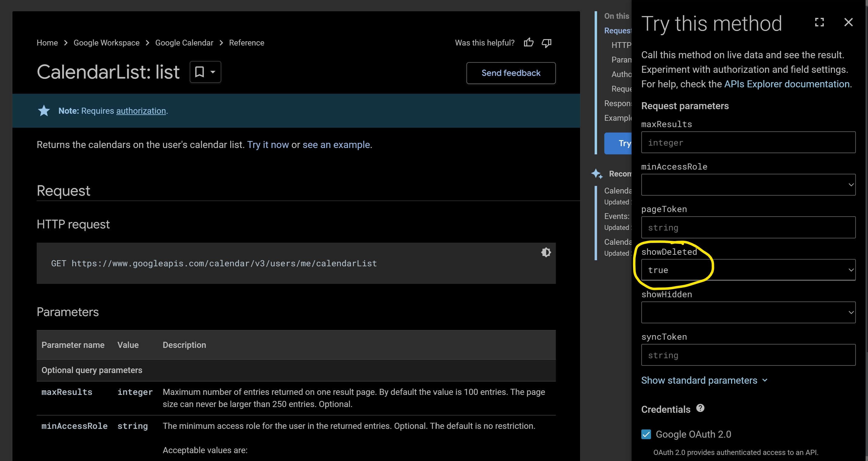This screenshot has height=461, width=868.
Task: Click the sparkle recommendation icon
Action: click(x=597, y=173)
